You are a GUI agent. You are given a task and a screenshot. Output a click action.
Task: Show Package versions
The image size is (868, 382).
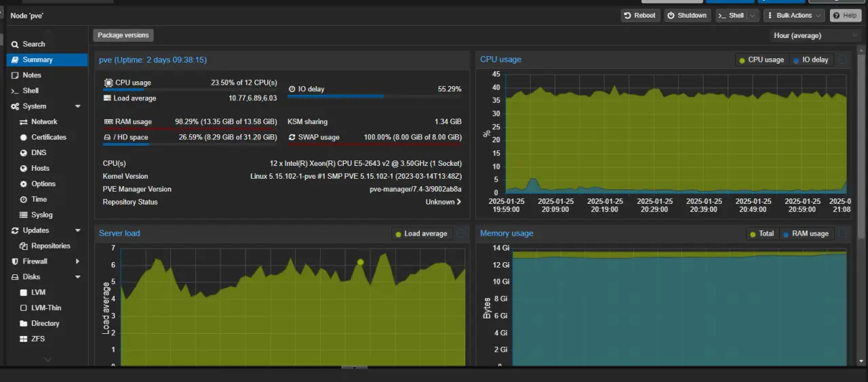[123, 35]
